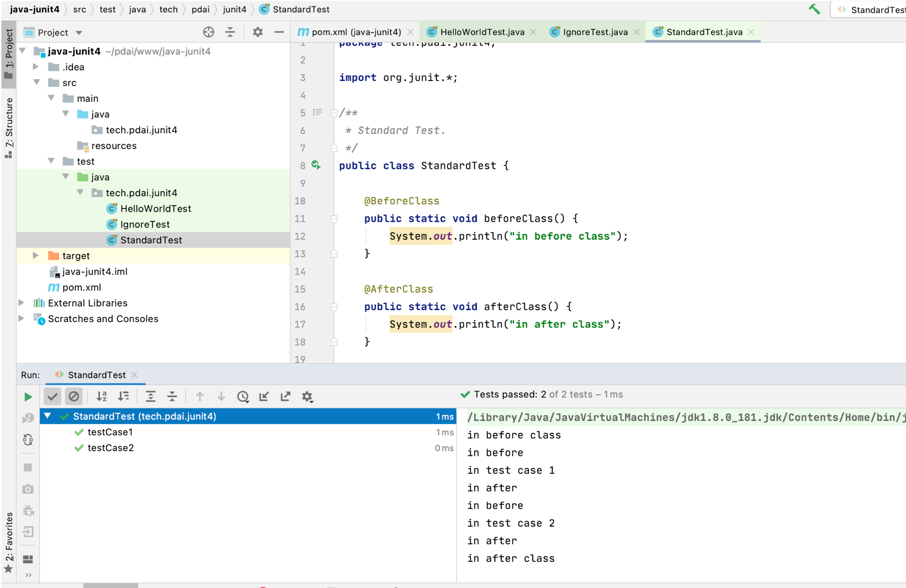Click the layout icon in Run sidebar
Image resolution: width=906 pixels, height=588 pixels.
(28, 559)
